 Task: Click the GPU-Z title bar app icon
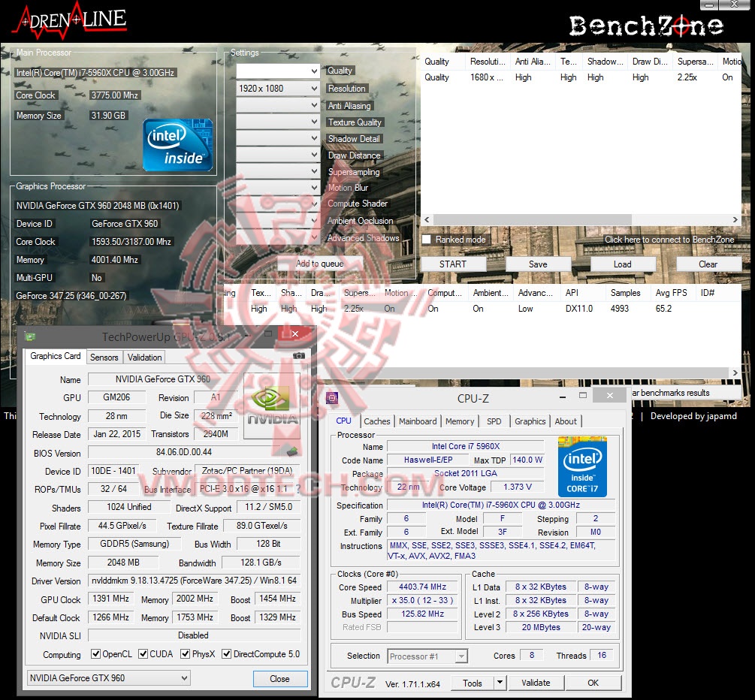pyautogui.click(x=30, y=336)
